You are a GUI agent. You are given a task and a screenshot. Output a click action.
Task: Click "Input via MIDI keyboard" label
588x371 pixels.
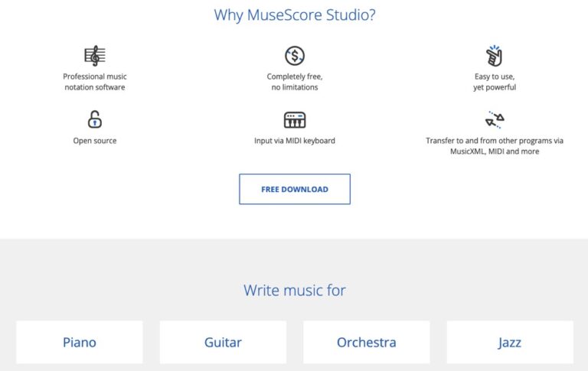tap(295, 141)
